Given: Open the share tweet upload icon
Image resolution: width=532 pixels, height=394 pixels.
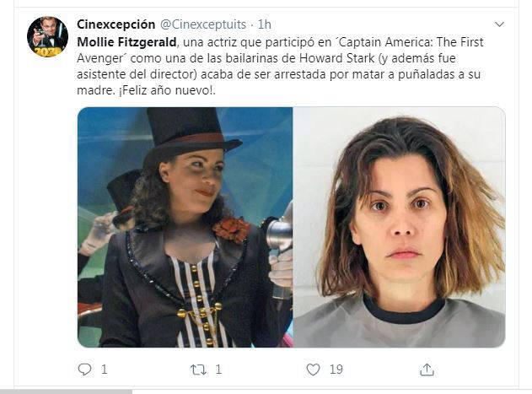Looking at the screenshot, I should click(427, 370).
